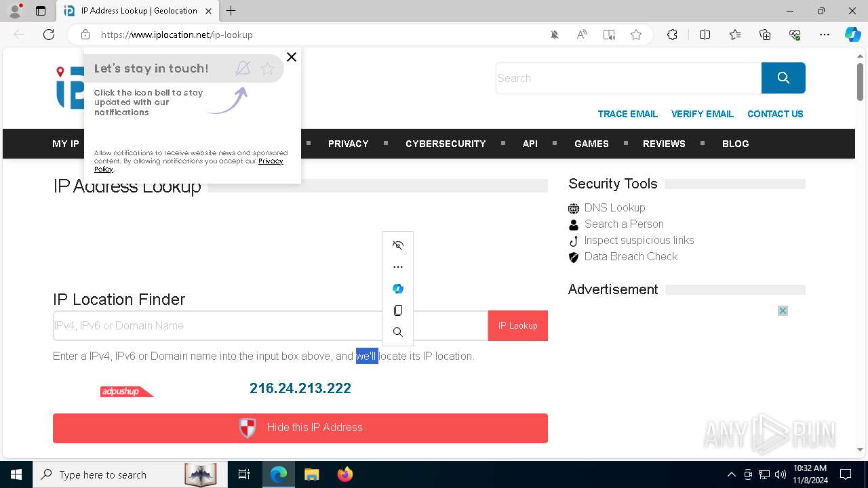
Task: View site information lock icon
Action: point(85,35)
